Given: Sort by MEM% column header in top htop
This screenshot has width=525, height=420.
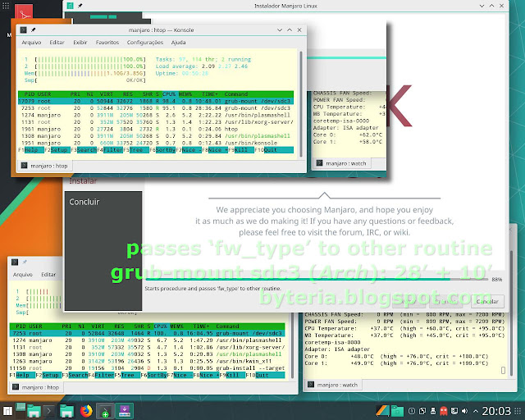Looking at the screenshot, I should [x=185, y=94].
